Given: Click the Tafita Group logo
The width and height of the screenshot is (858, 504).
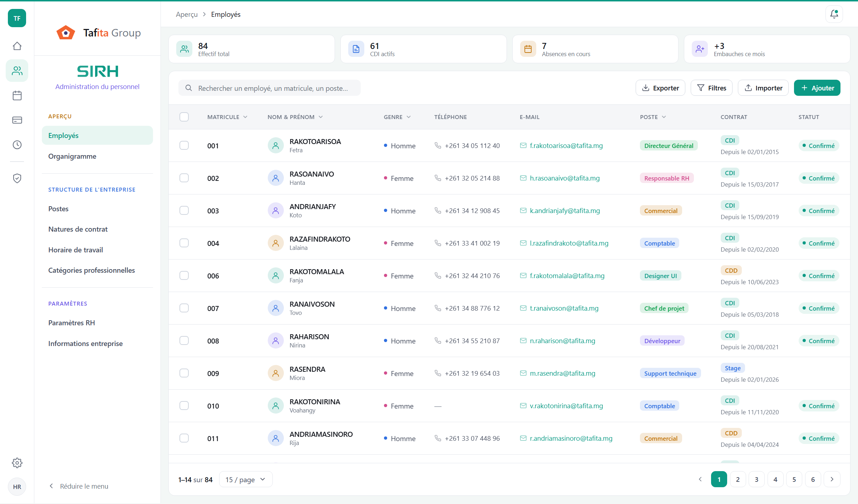Looking at the screenshot, I should 99,33.
